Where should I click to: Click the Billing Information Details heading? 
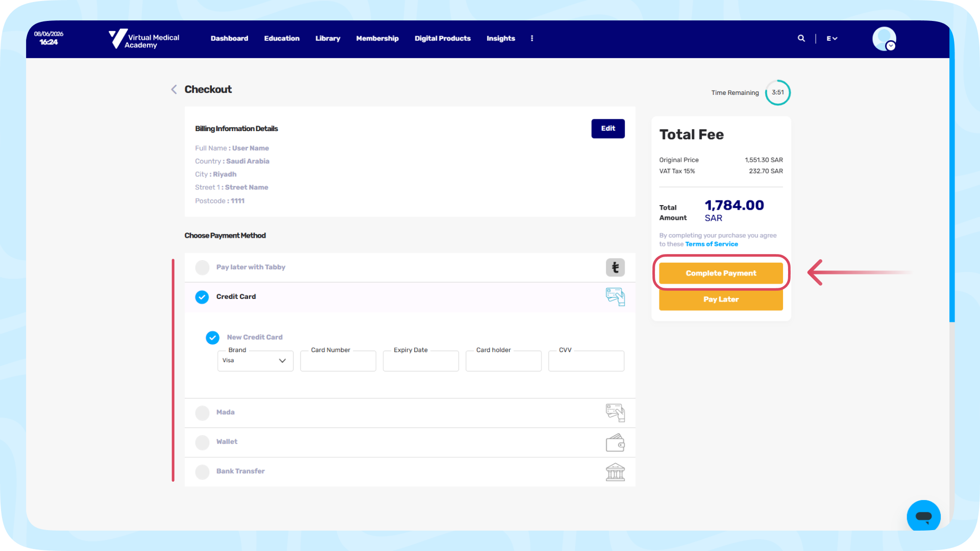(x=236, y=129)
